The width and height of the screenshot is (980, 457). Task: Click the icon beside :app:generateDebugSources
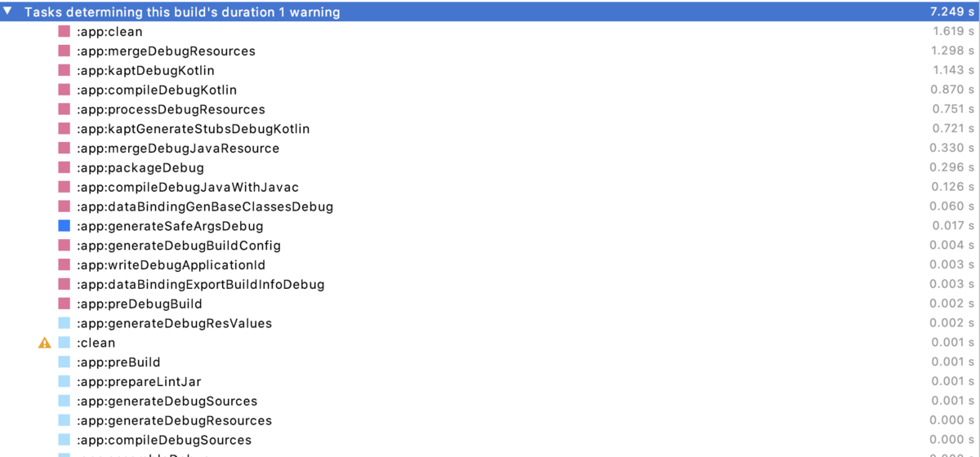click(65, 402)
